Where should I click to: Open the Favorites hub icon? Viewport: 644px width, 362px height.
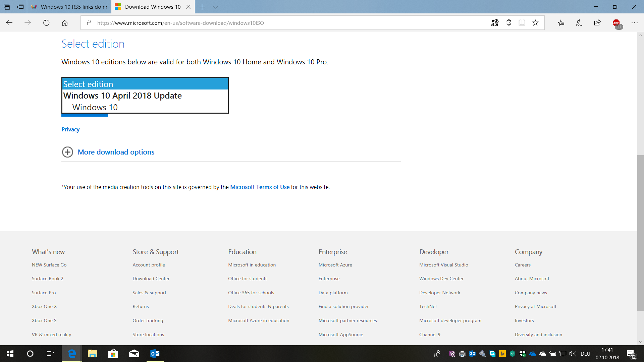(561, 23)
